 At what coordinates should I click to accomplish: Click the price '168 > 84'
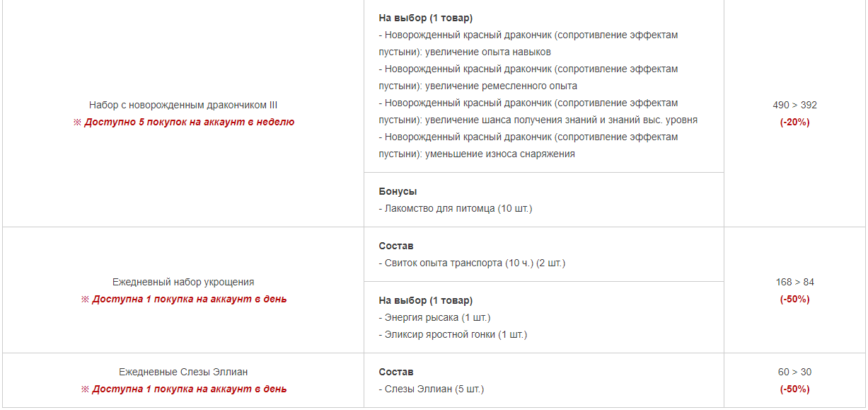[794, 282]
